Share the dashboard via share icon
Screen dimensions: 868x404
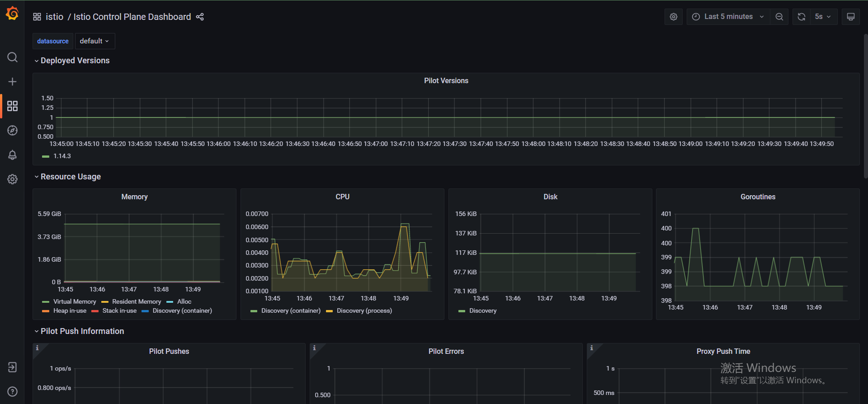point(200,17)
